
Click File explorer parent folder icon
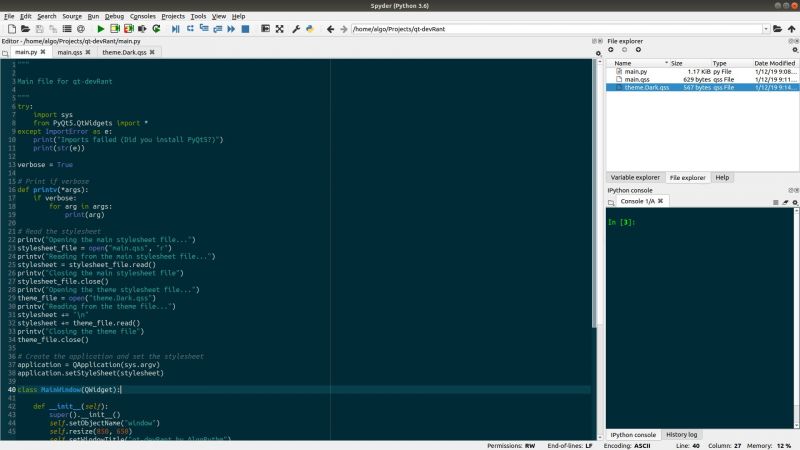[x=638, y=49]
